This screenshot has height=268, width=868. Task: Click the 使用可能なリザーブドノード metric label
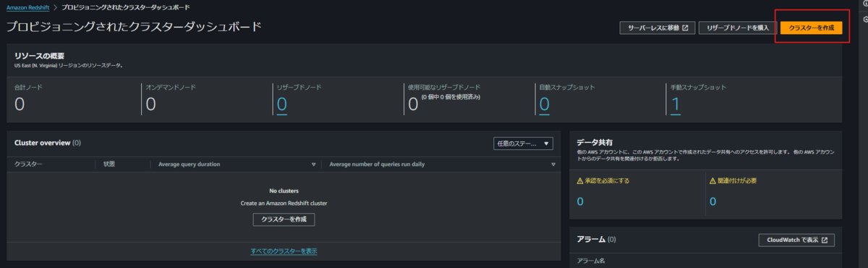[444, 87]
